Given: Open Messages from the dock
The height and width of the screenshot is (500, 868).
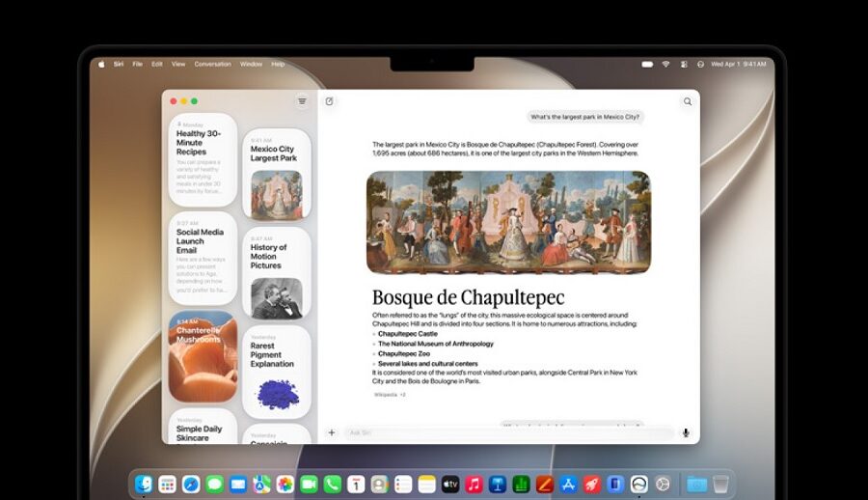Looking at the screenshot, I should [214, 485].
